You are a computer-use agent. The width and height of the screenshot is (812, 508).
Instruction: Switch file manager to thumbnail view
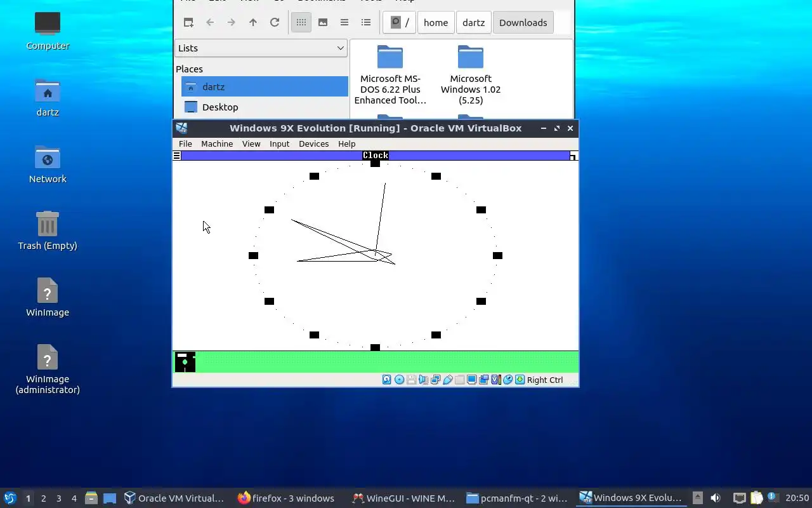(x=323, y=22)
